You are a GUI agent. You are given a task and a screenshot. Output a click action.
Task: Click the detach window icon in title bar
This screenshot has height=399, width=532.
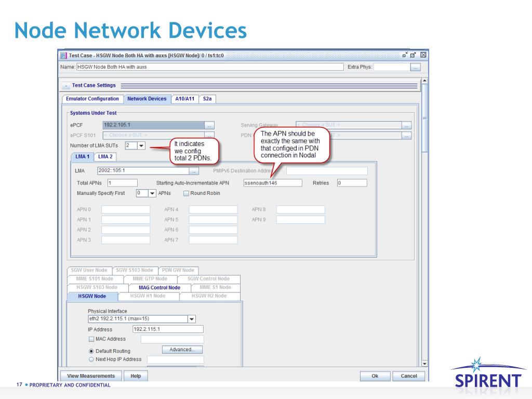(x=405, y=55)
